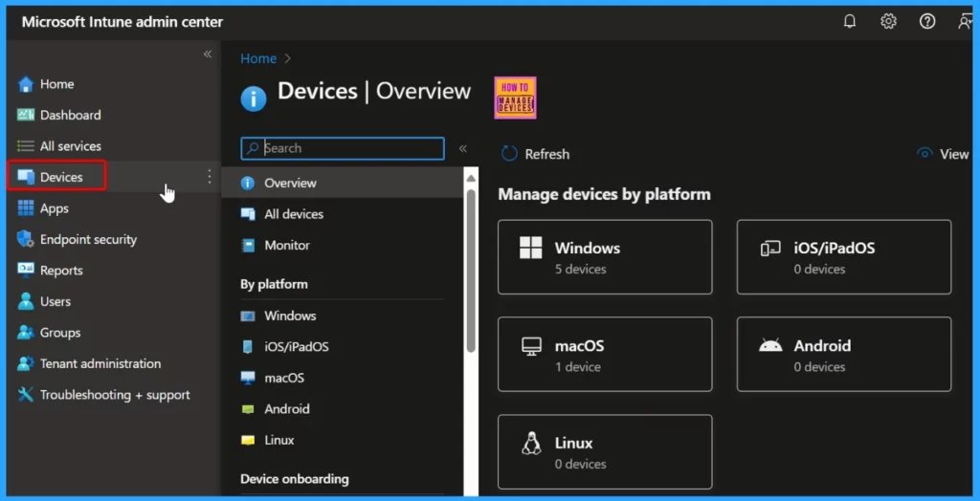
Task: Click the Tenant administration icon
Action: (x=26, y=363)
